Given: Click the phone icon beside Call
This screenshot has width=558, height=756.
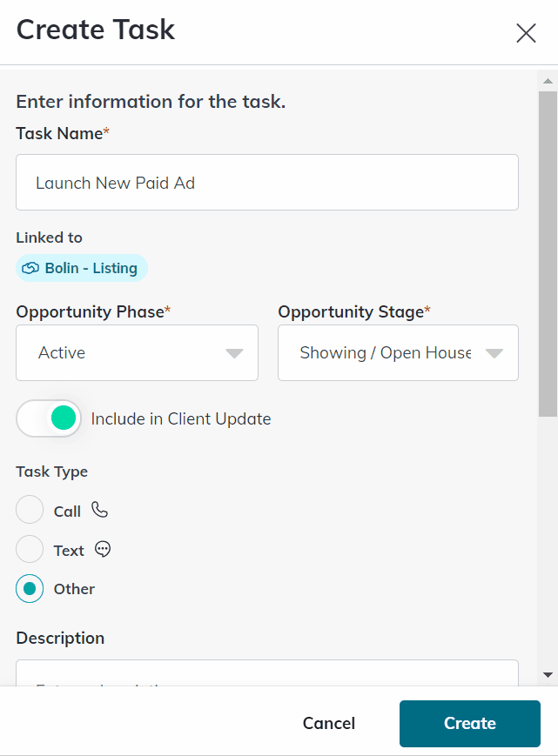Looking at the screenshot, I should [x=99, y=510].
